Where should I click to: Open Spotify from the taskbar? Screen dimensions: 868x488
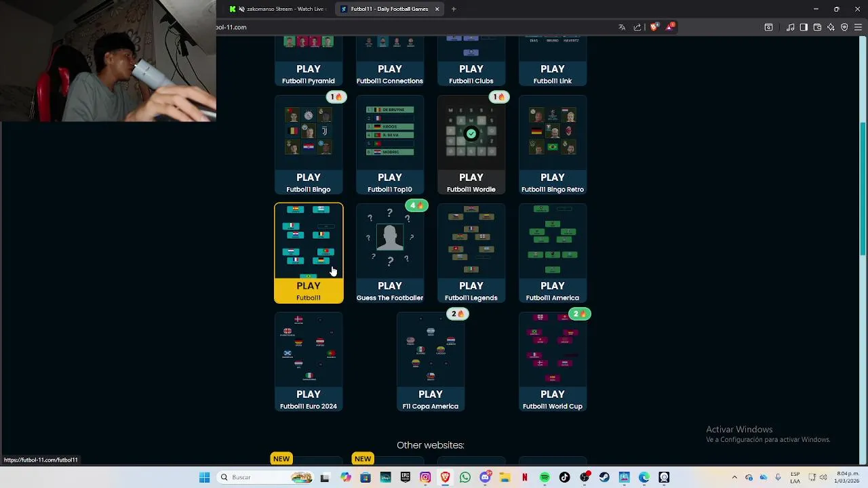[545, 477]
